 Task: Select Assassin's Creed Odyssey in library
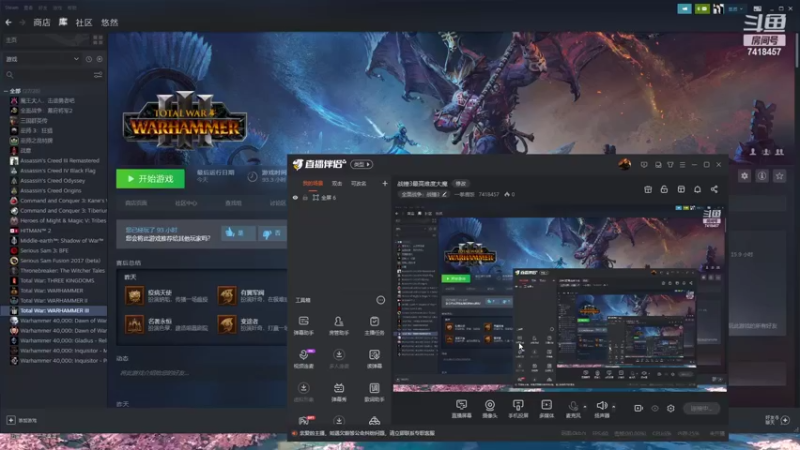[53, 181]
